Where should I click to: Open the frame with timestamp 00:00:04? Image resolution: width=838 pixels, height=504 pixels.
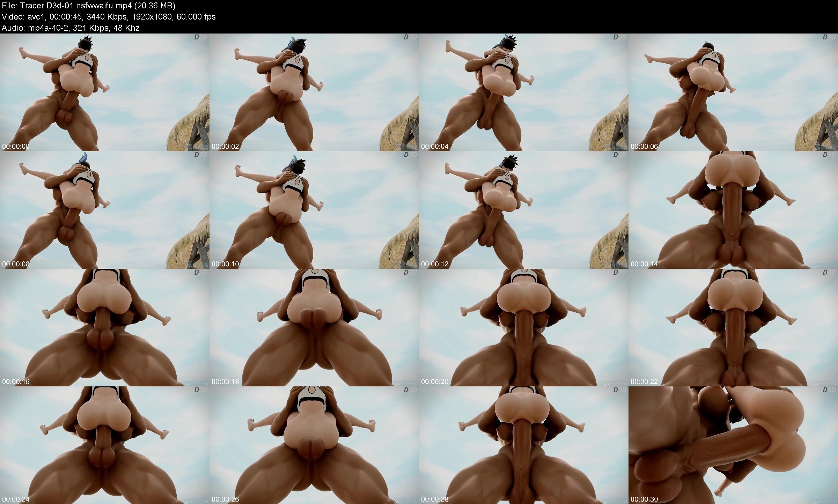point(524,92)
